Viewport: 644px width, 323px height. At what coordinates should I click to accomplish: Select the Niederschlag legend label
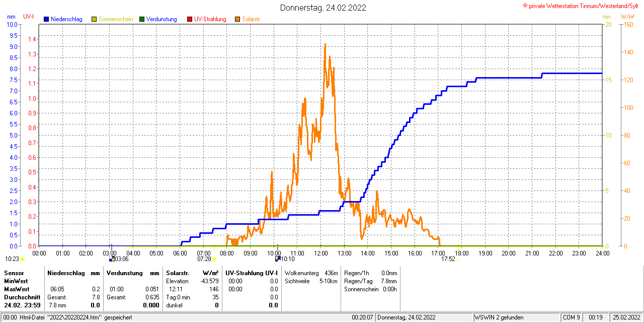[66, 19]
